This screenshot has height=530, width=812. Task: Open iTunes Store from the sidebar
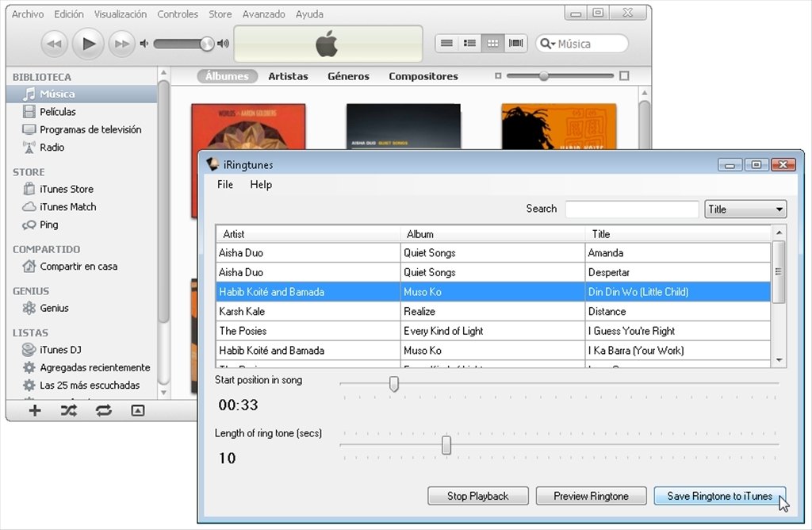(82, 189)
